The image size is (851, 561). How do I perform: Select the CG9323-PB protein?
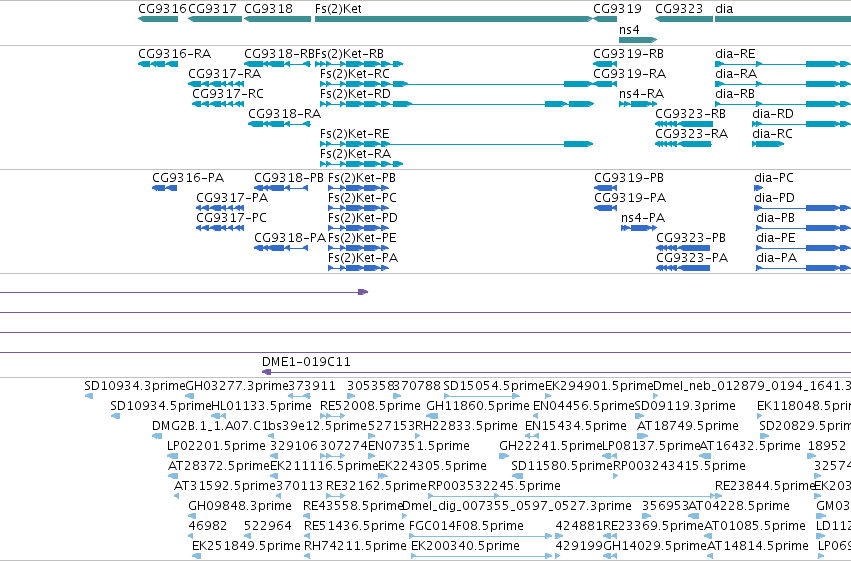[683, 248]
